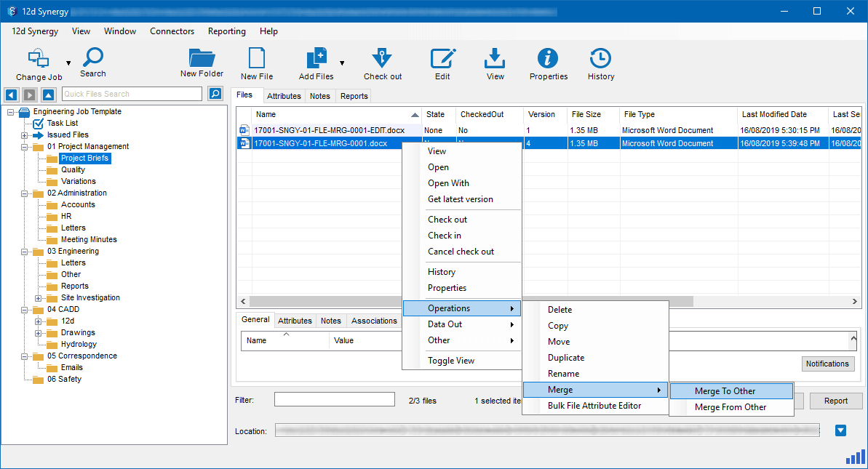Click the Report button
The height and width of the screenshot is (469, 868).
coord(835,401)
